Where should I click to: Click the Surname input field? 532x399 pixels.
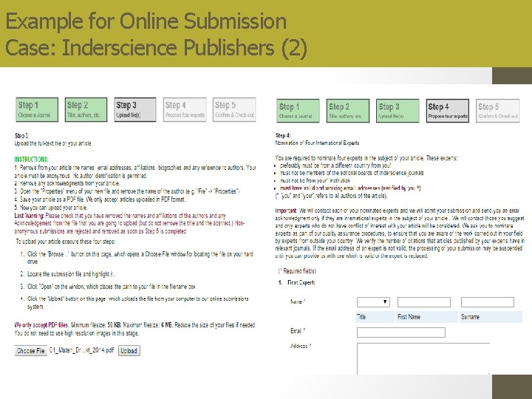(488, 302)
